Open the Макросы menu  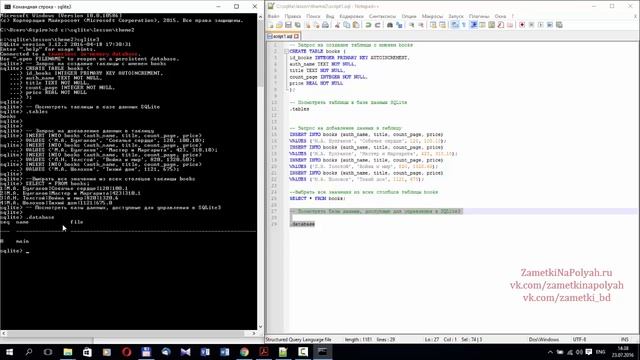click(x=432, y=16)
